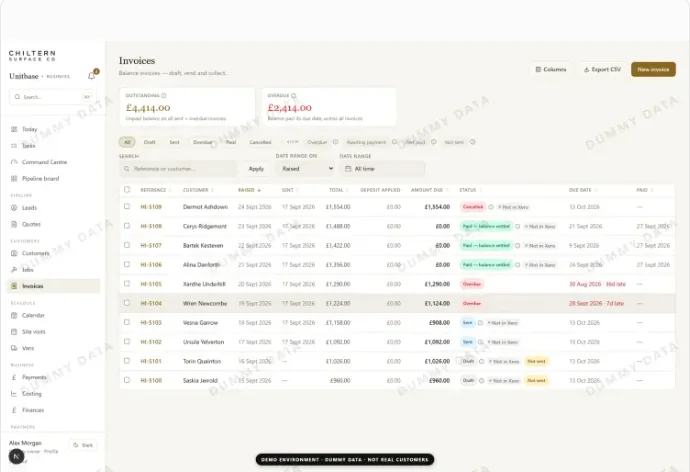The width and height of the screenshot is (690, 472).
Task: Select the Sent filter tab
Action: tap(174, 142)
